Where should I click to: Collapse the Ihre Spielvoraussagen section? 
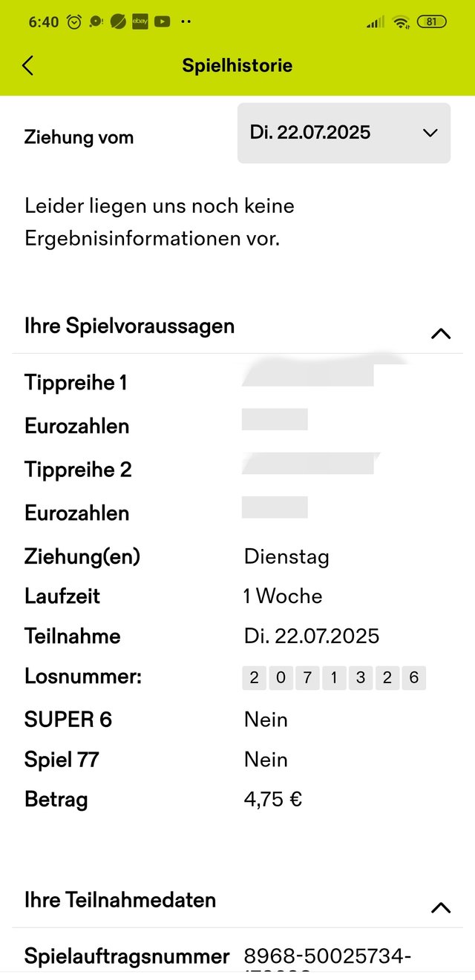pyautogui.click(x=441, y=333)
